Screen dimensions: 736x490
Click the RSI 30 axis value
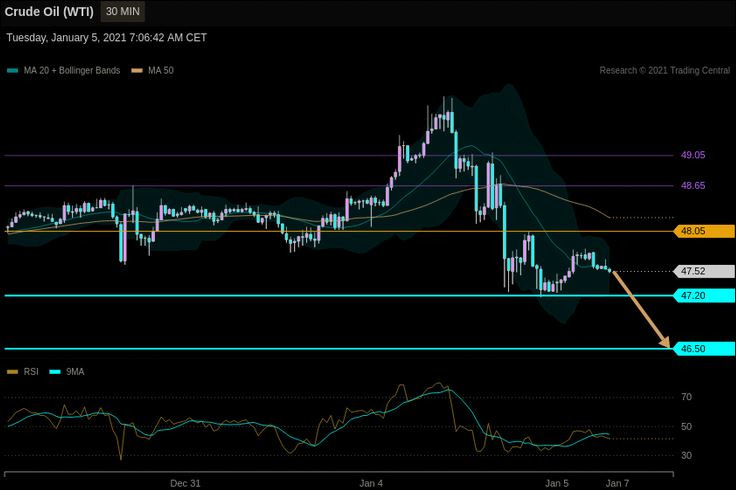[686, 455]
